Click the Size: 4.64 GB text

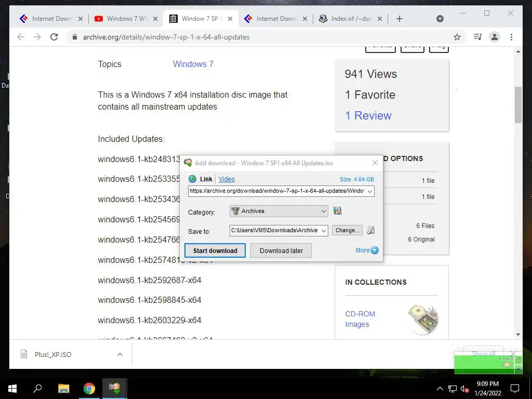[x=356, y=179]
